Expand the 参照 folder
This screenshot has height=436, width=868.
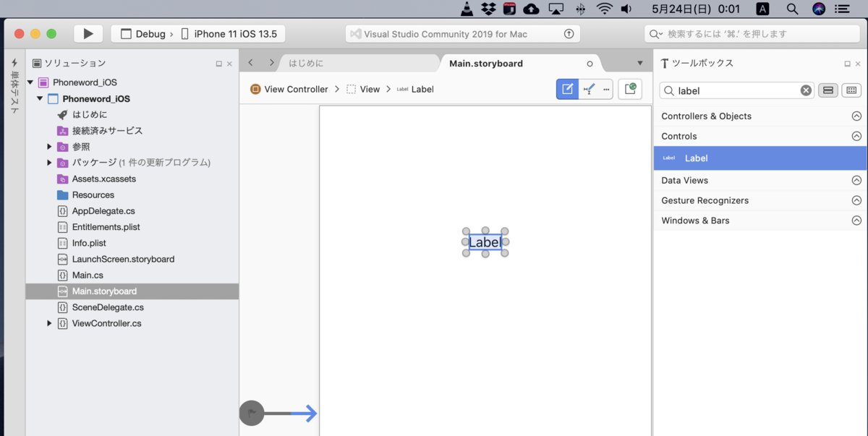pos(49,147)
